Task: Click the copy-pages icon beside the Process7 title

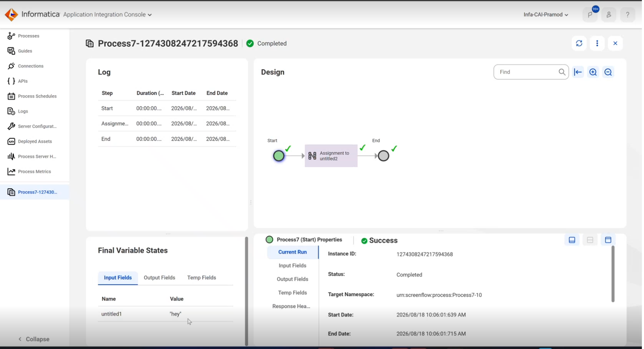Action: (x=89, y=44)
